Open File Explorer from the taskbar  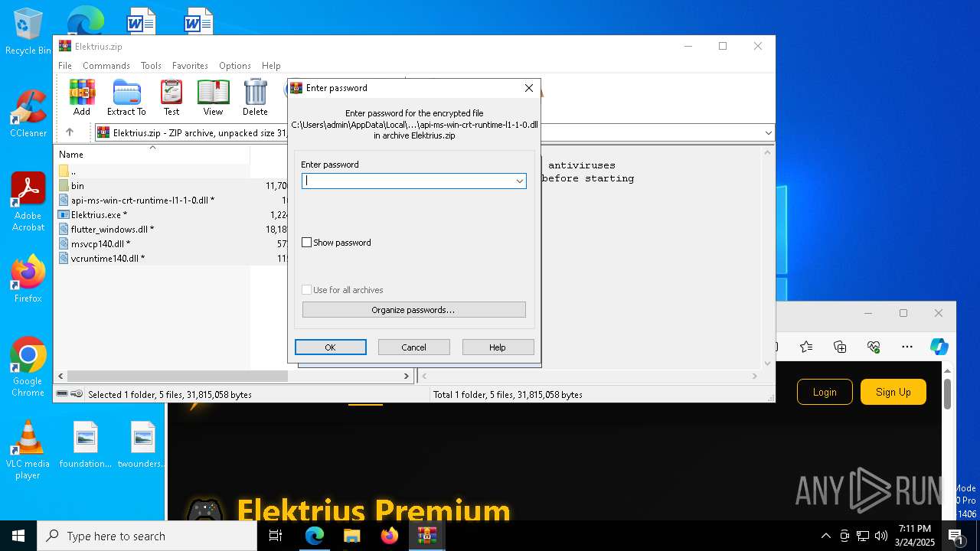pos(351,536)
